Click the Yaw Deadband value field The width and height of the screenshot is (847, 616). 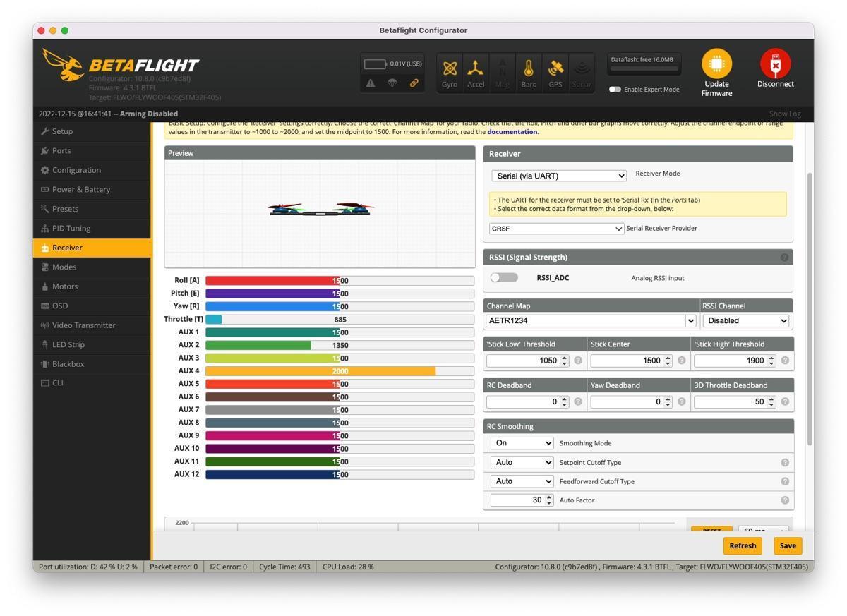[x=632, y=401]
